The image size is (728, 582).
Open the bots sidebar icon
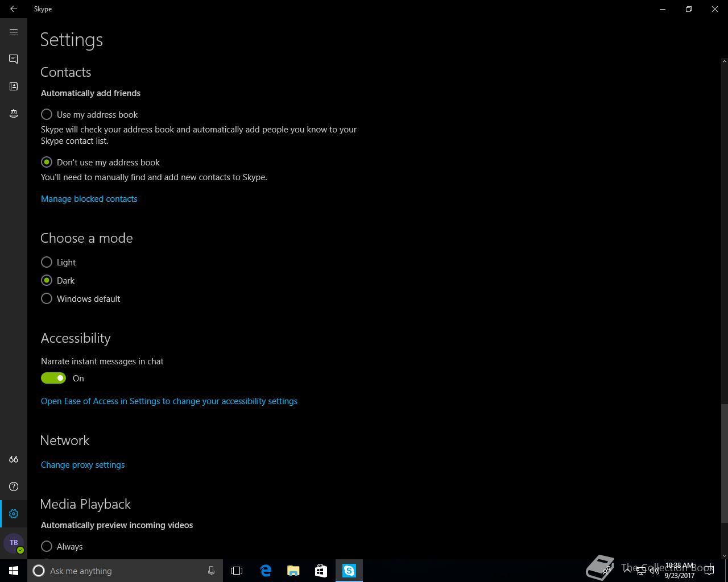14,114
